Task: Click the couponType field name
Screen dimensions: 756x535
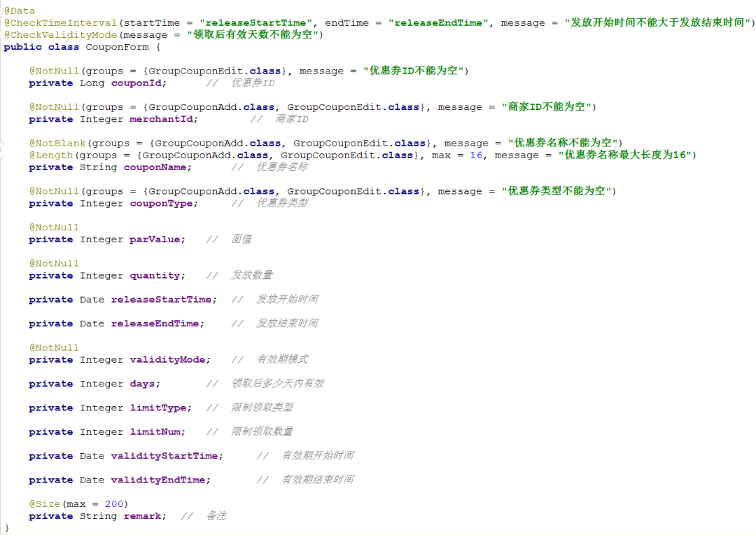Action: tap(162, 204)
